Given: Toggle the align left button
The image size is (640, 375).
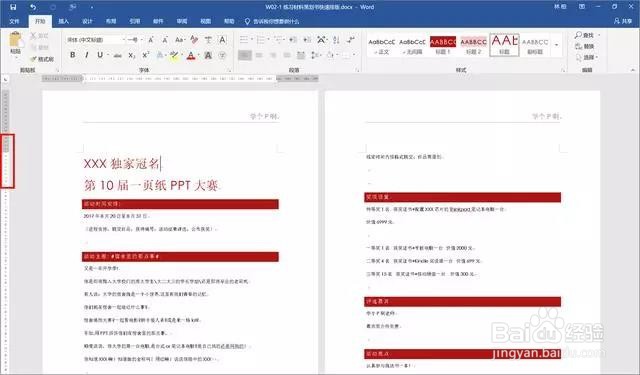Looking at the screenshot, I should [x=244, y=55].
